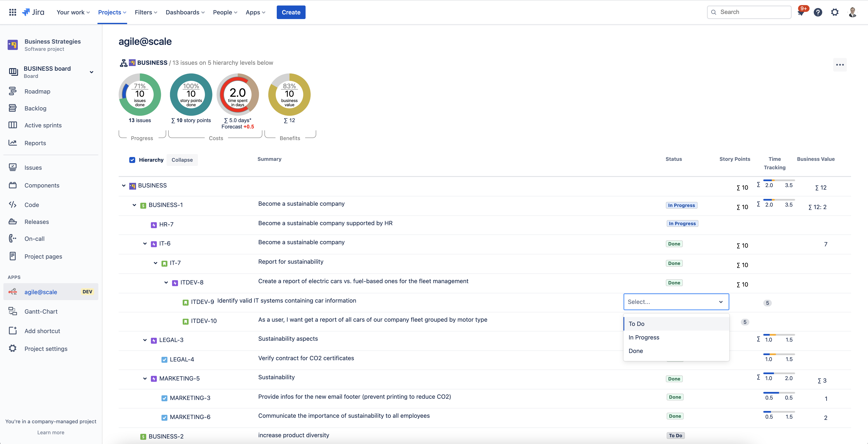Viewport: 868px width, 444px height.
Task: Click the Search field
Action: pos(749,12)
